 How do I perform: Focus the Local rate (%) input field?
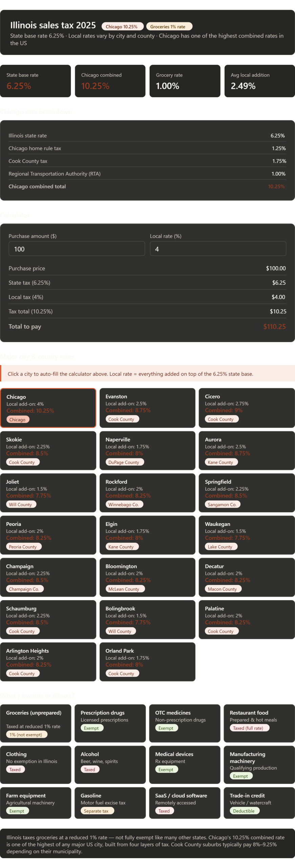[x=218, y=249]
